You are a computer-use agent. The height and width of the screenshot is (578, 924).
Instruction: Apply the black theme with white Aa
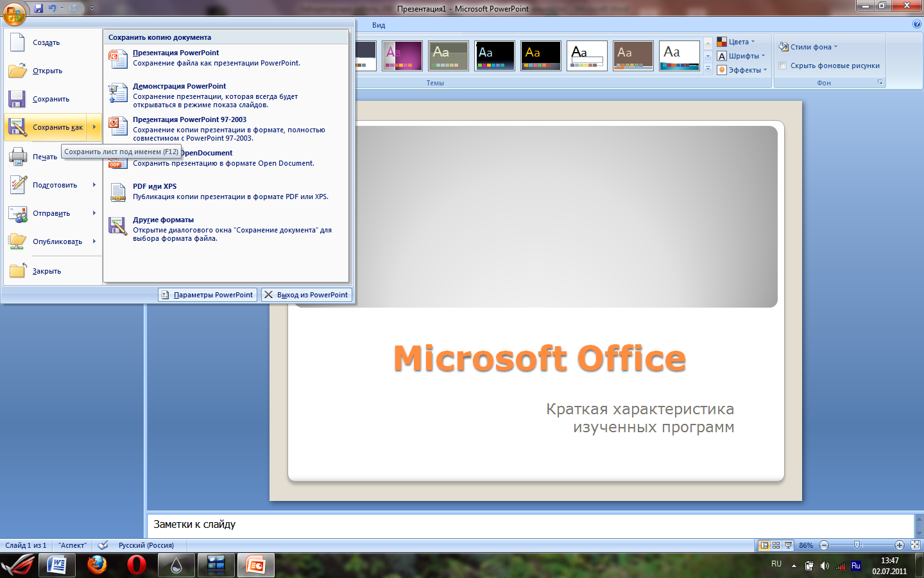pyautogui.click(x=495, y=56)
